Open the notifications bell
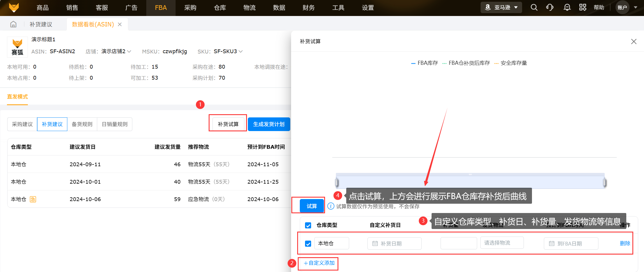 (567, 8)
